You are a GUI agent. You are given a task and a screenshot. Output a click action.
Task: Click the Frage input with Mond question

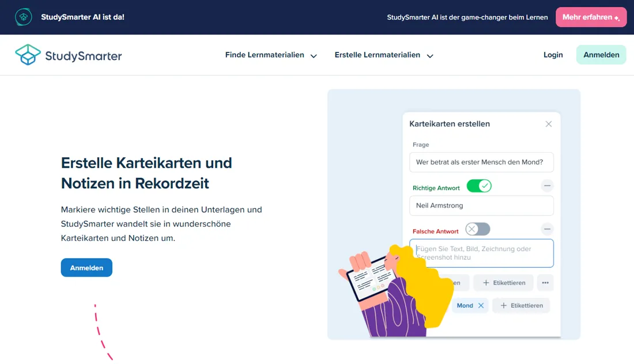coord(481,162)
